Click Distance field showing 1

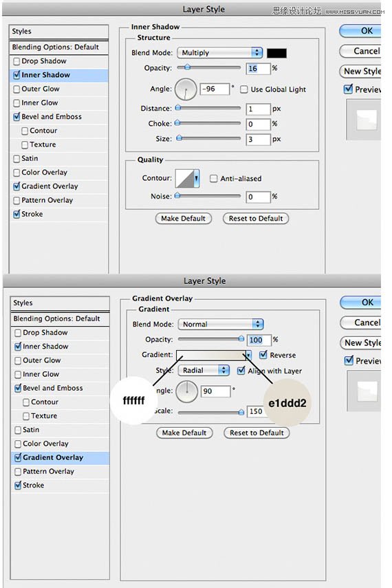pyautogui.click(x=258, y=109)
